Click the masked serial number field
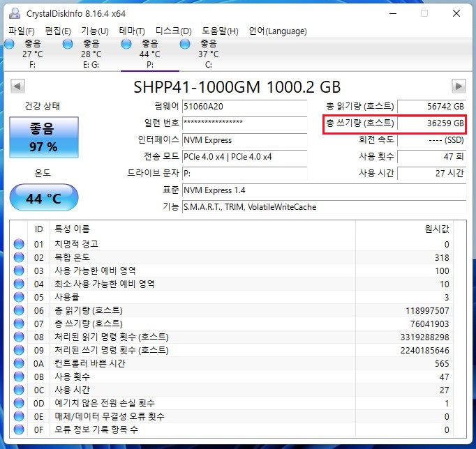The height and width of the screenshot is (449, 476). (245, 123)
